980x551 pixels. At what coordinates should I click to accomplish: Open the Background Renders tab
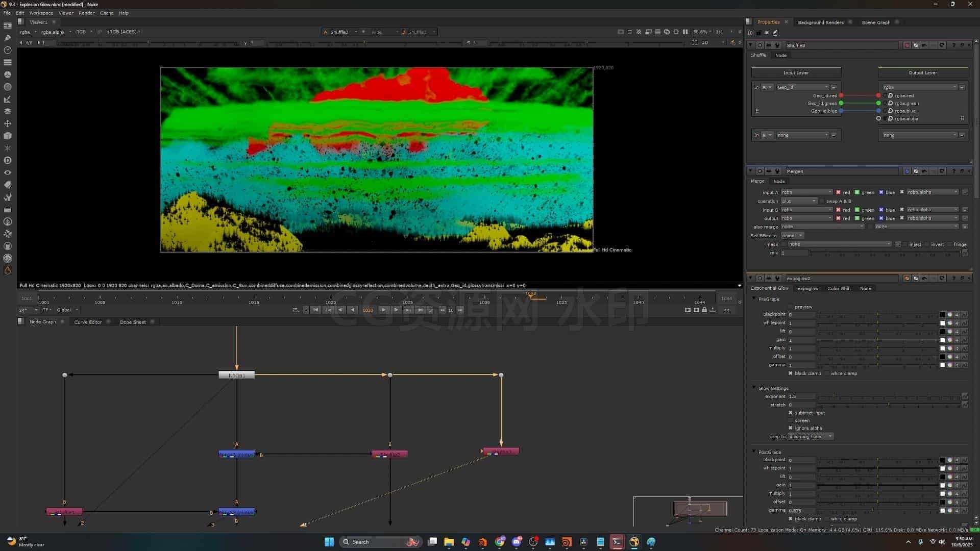point(820,22)
